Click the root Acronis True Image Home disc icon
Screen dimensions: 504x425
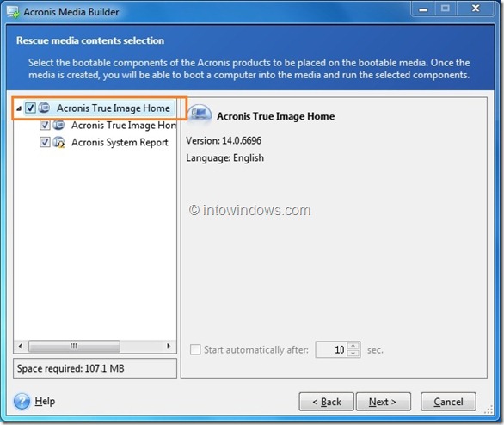click(44, 108)
